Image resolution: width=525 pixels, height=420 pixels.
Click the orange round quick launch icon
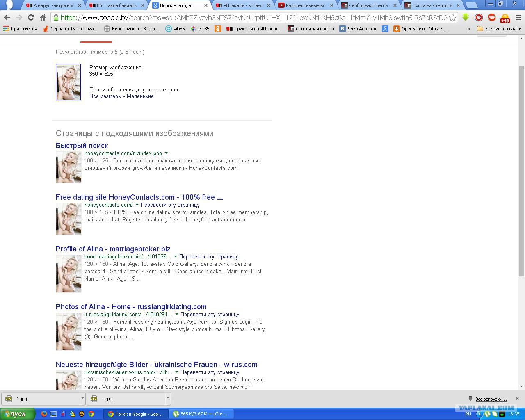pos(82,414)
